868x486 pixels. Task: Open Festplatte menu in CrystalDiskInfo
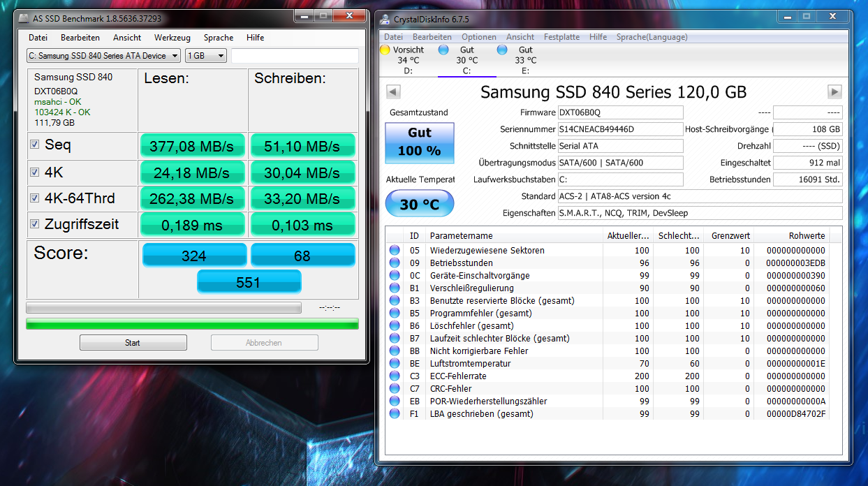point(561,37)
